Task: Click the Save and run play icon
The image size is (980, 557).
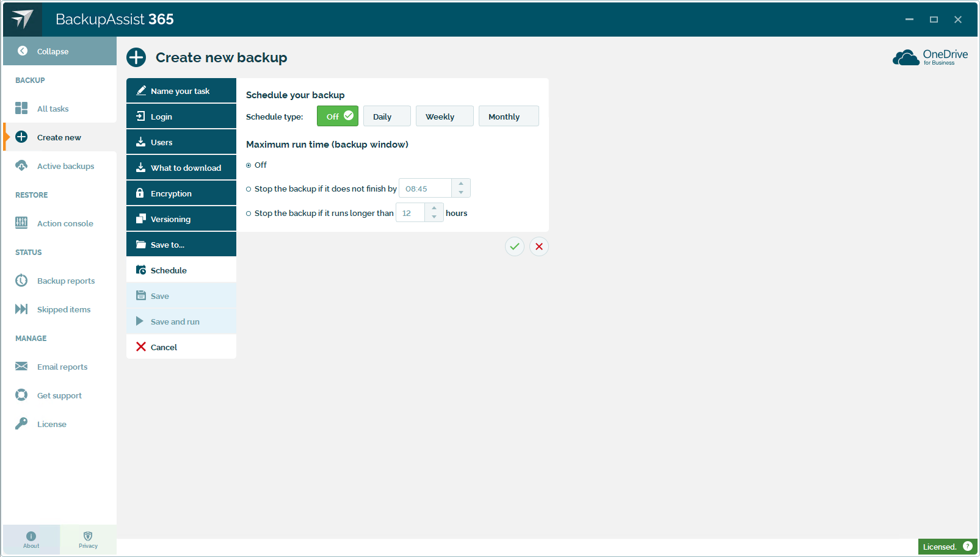Action: (140, 321)
